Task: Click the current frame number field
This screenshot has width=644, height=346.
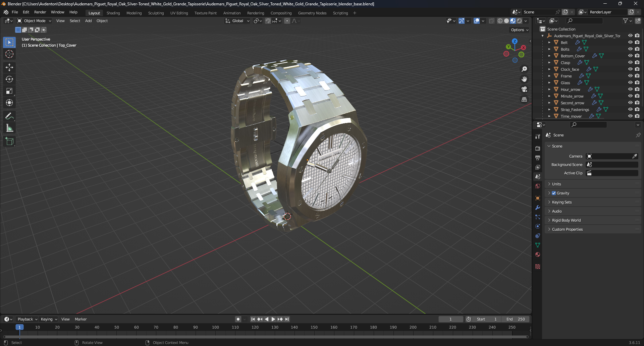Action: point(450,319)
